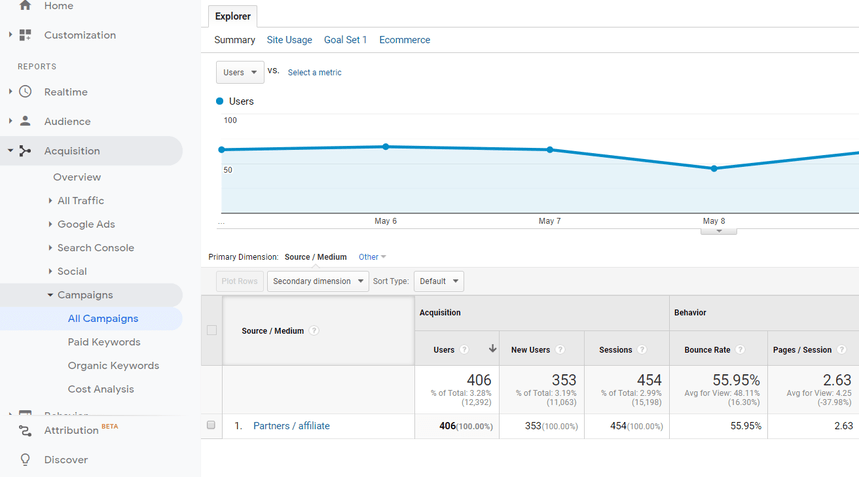Switch to the Site Usage tab
This screenshot has width=859, height=477.
pos(289,40)
